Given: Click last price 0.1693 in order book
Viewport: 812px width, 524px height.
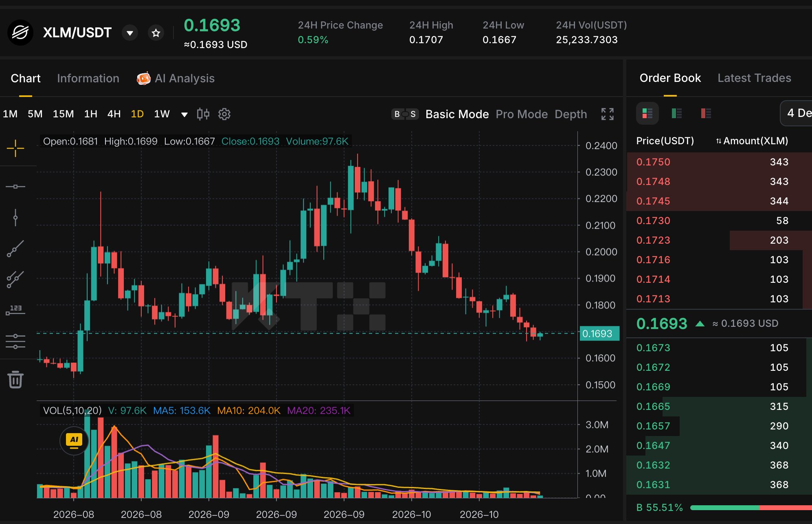Looking at the screenshot, I should pos(662,324).
